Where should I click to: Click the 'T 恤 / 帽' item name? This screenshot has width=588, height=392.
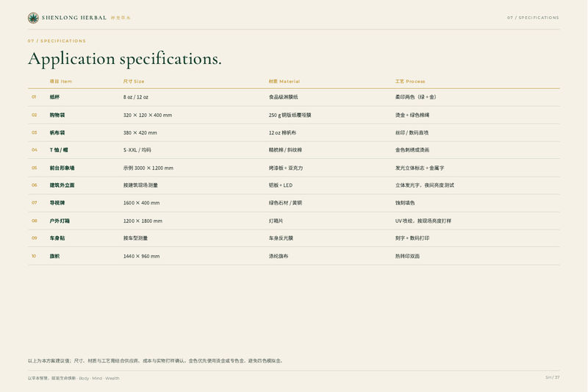[x=59, y=150]
